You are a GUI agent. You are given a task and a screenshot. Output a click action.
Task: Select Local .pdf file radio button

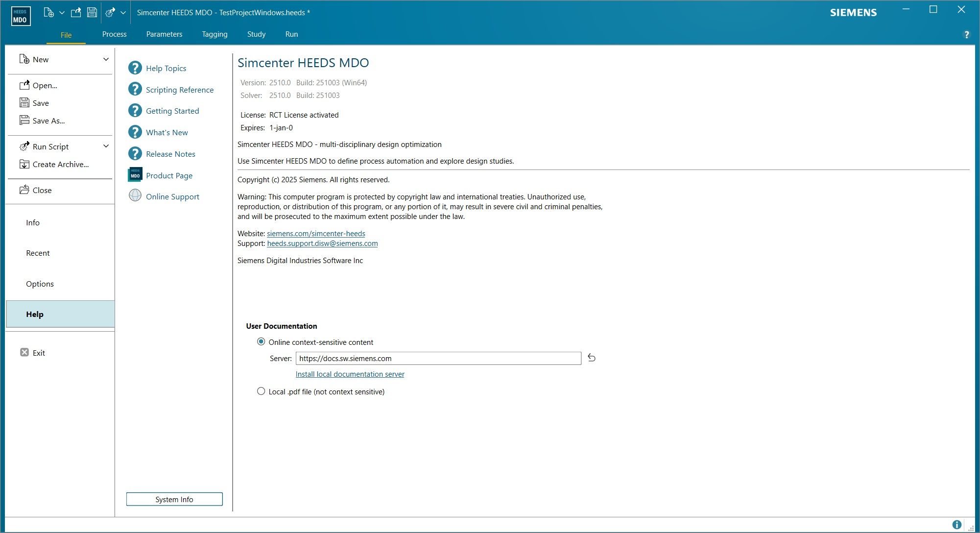(261, 391)
